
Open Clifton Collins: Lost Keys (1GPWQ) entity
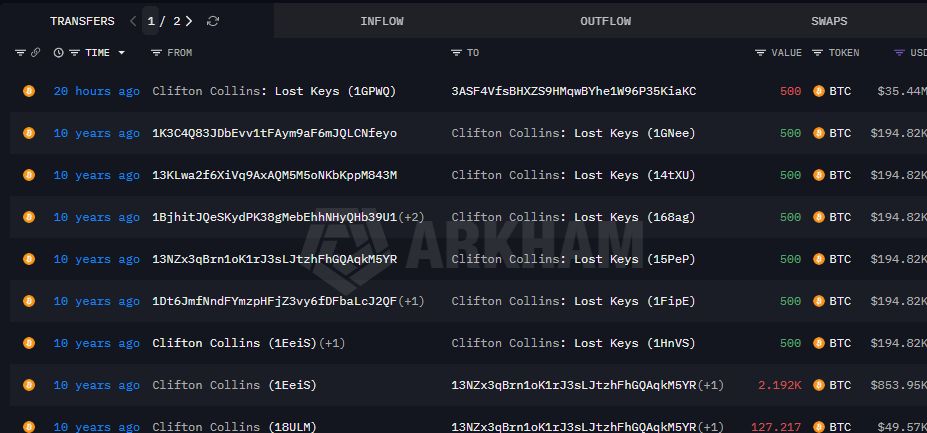click(273, 91)
